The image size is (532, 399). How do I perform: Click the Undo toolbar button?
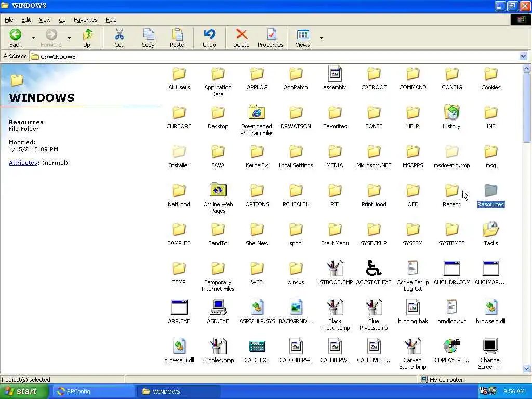tap(209, 37)
